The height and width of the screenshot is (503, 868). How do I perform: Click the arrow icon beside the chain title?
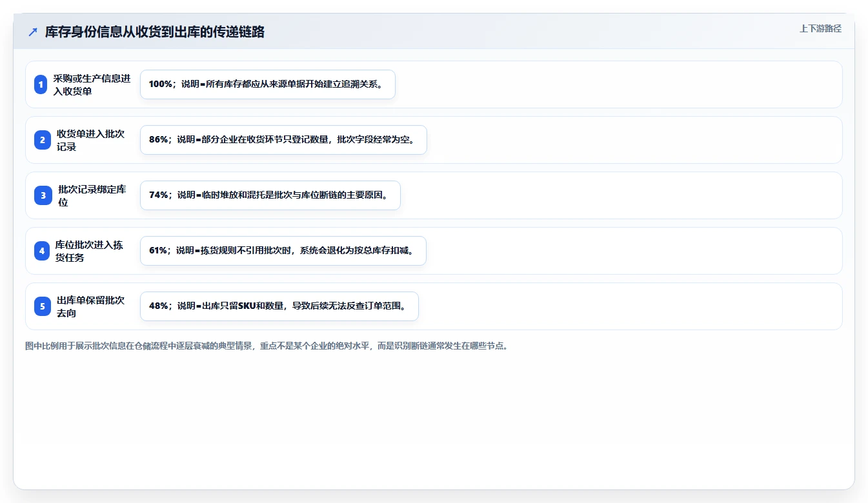coord(32,32)
